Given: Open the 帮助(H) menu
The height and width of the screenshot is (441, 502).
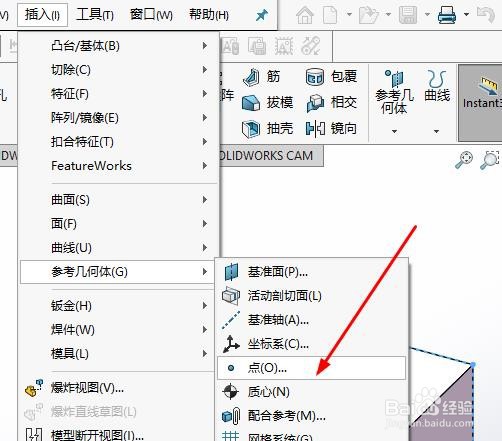Looking at the screenshot, I should tap(209, 15).
